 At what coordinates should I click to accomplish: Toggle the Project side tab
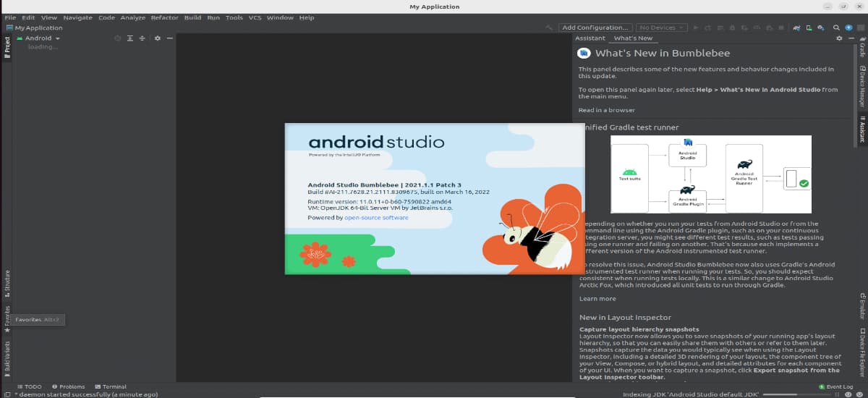[7, 48]
